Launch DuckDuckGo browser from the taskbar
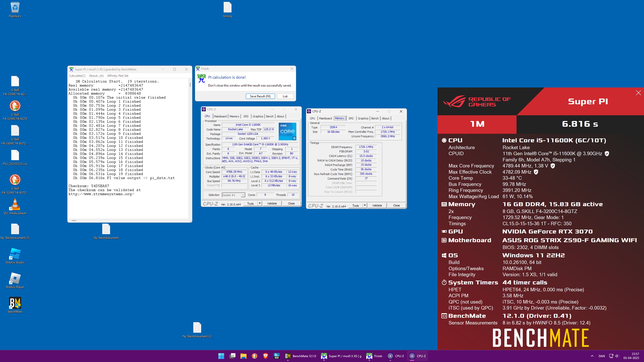 coord(255,356)
